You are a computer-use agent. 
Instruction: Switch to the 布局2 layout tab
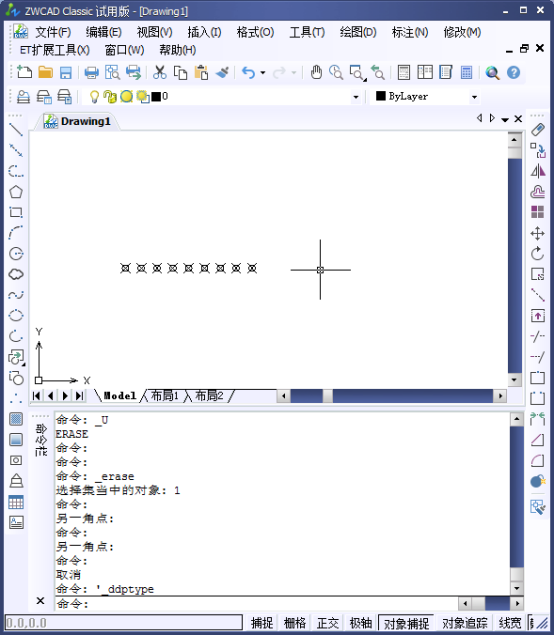click(209, 395)
